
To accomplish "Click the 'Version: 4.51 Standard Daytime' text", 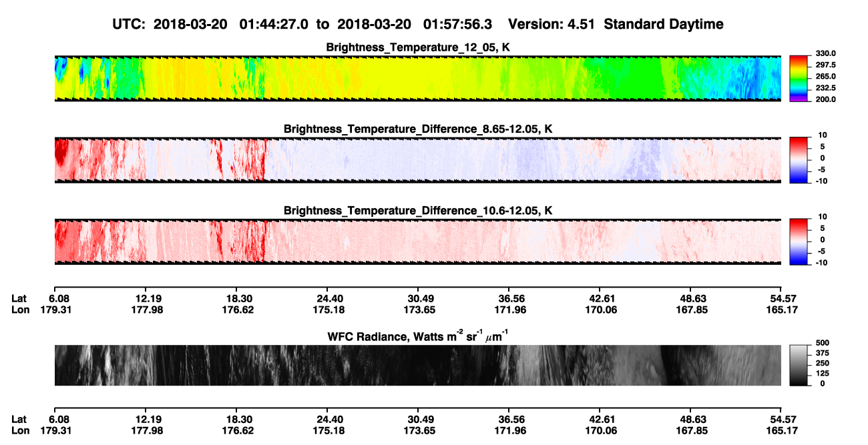I will click(616, 25).
